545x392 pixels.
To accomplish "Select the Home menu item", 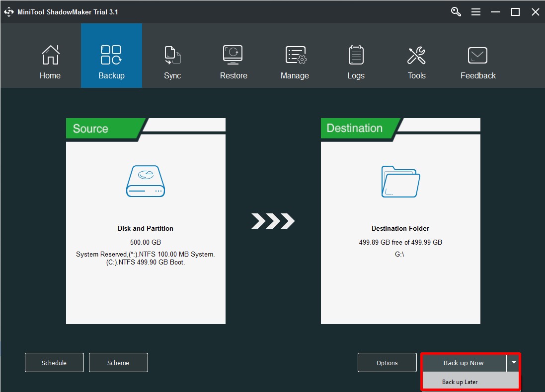I will [50, 75].
